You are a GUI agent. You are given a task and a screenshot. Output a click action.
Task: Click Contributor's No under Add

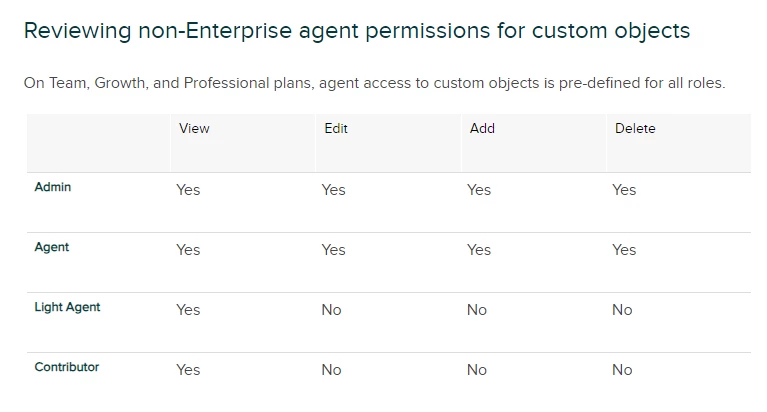[x=476, y=370]
